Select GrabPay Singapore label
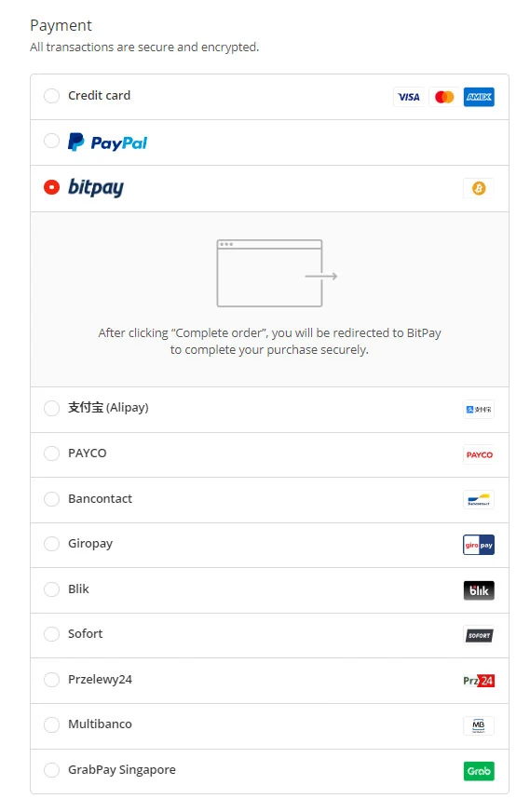 [122, 770]
